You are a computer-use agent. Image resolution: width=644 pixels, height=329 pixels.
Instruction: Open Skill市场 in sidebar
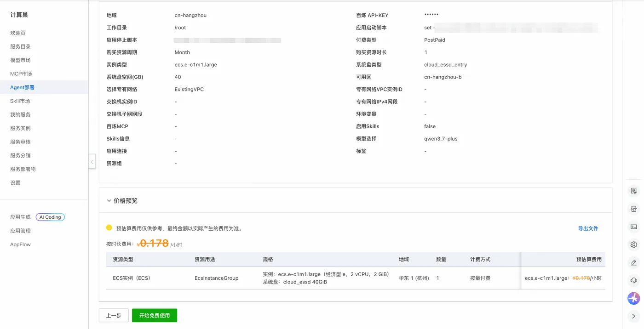click(x=20, y=101)
